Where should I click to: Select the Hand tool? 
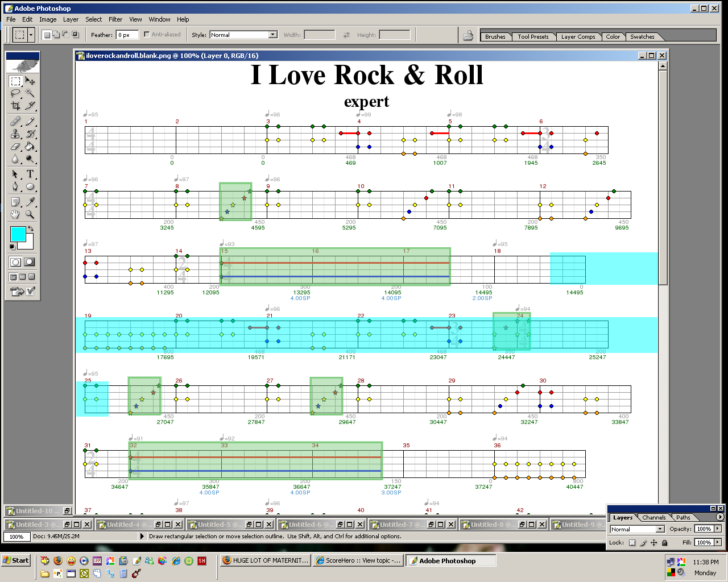tap(15, 214)
